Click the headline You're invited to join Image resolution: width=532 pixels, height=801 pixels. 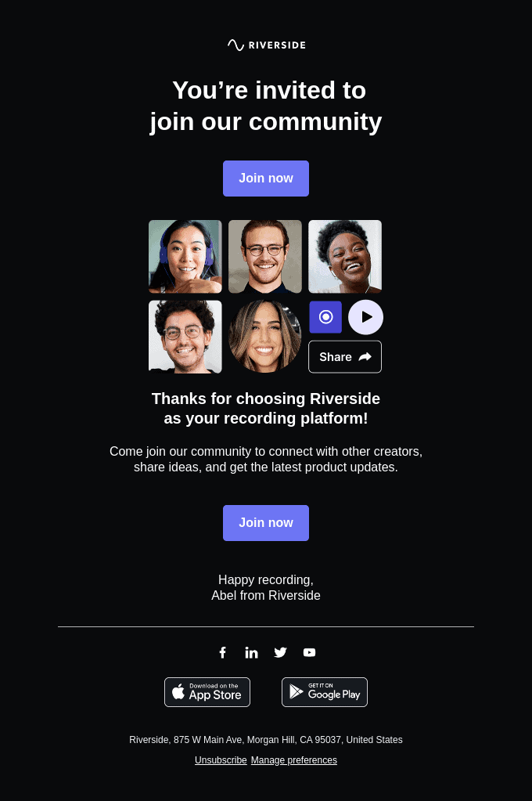point(266,106)
